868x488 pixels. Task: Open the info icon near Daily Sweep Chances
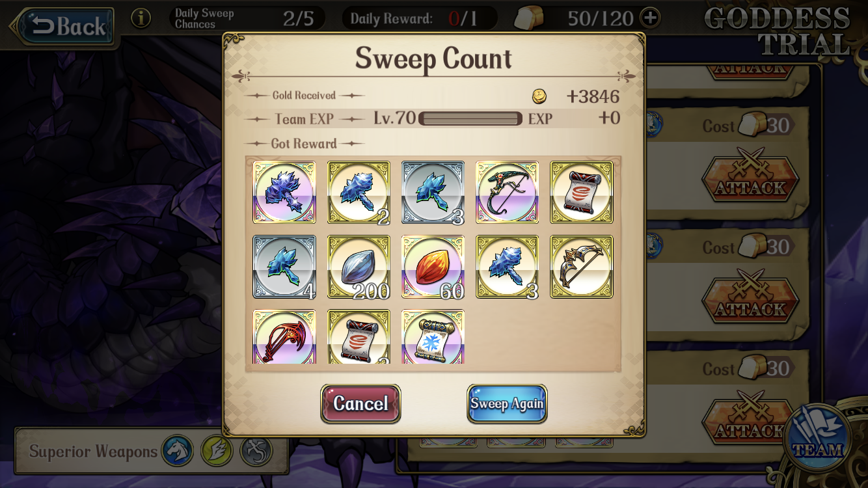click(141, 18)
